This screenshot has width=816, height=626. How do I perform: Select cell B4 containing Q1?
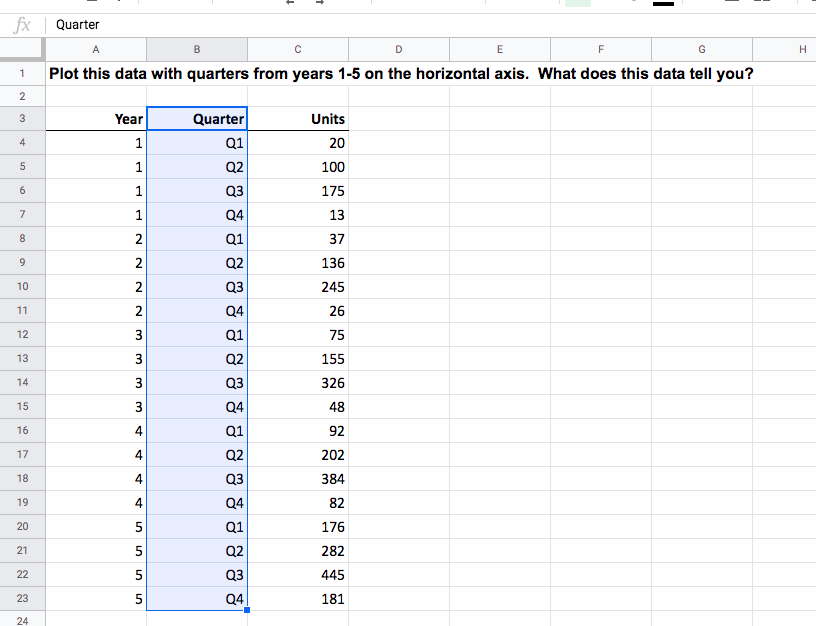(196, 143)
